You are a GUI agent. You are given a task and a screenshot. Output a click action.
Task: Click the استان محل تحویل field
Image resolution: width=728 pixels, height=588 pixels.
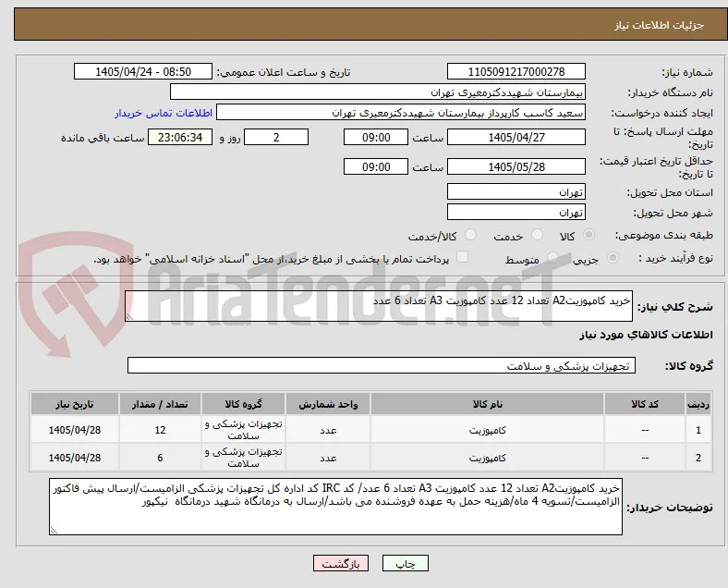516,191
